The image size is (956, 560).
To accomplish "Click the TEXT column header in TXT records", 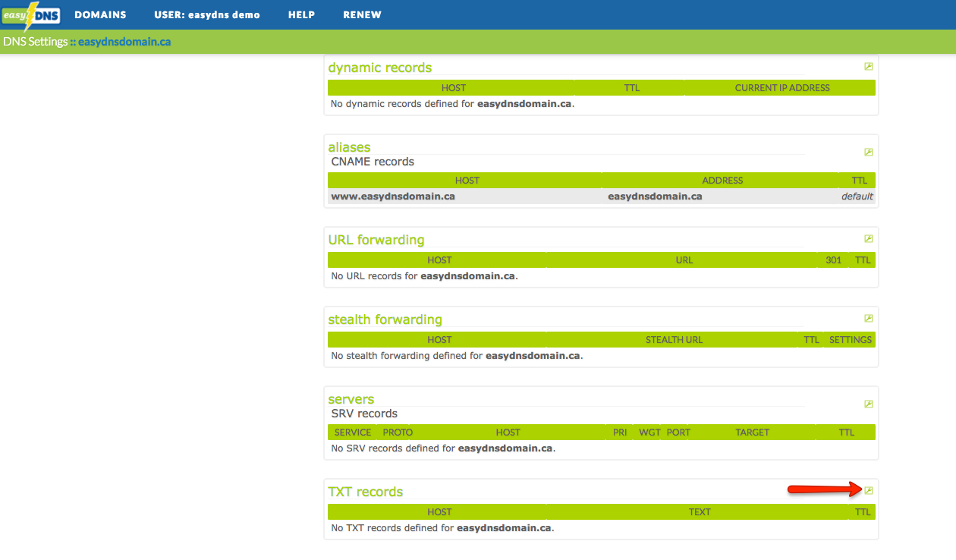I will 700,512.
